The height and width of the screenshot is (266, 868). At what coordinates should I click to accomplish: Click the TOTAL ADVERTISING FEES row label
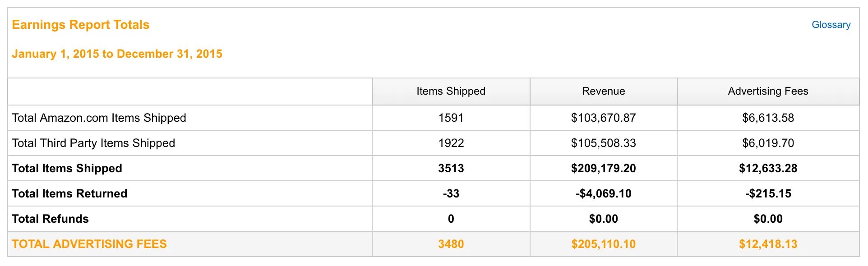89,244
